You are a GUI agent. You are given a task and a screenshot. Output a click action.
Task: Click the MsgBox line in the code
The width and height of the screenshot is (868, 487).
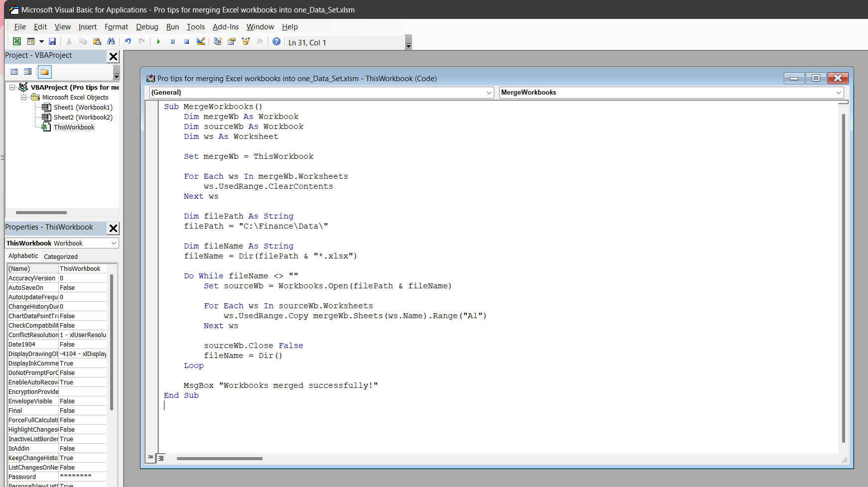(x=281, y=385)
